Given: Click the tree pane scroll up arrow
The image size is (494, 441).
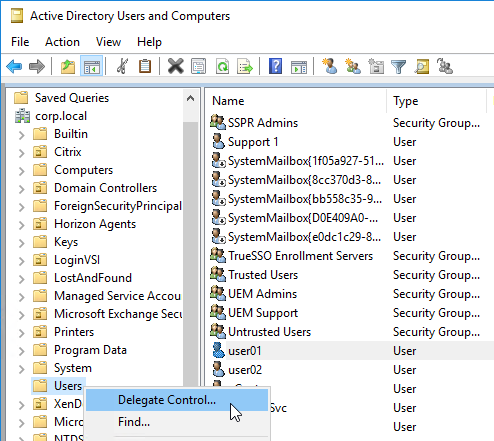Looking at the screenshot, I should coord(191,98).
